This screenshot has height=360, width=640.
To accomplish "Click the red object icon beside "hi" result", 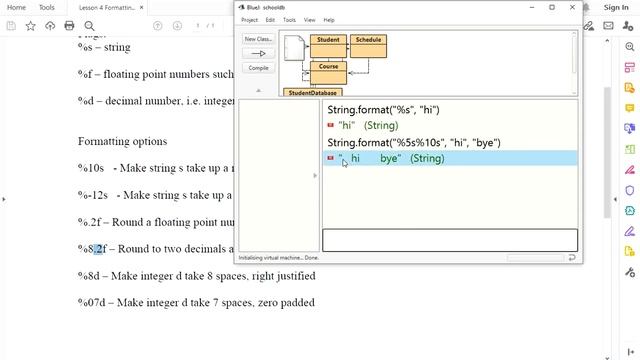I will (331, 125).
